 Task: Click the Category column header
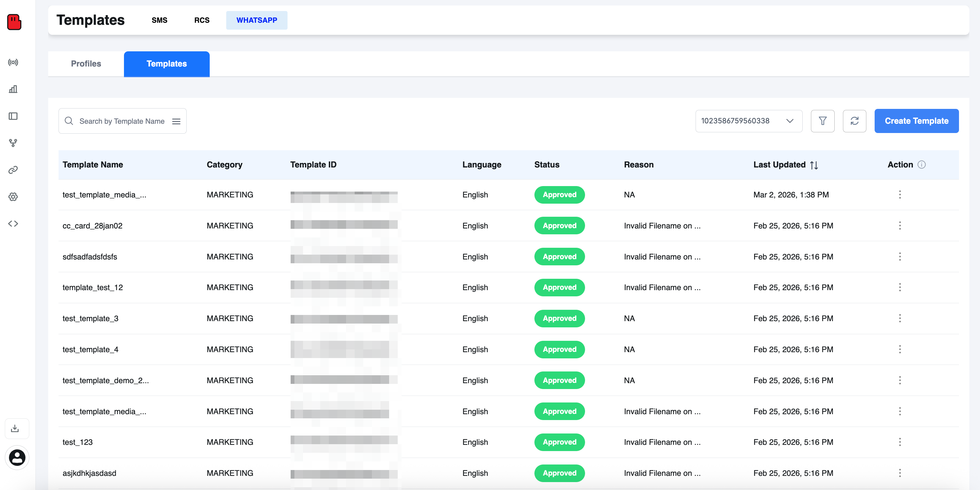click(x=225, y=164)
